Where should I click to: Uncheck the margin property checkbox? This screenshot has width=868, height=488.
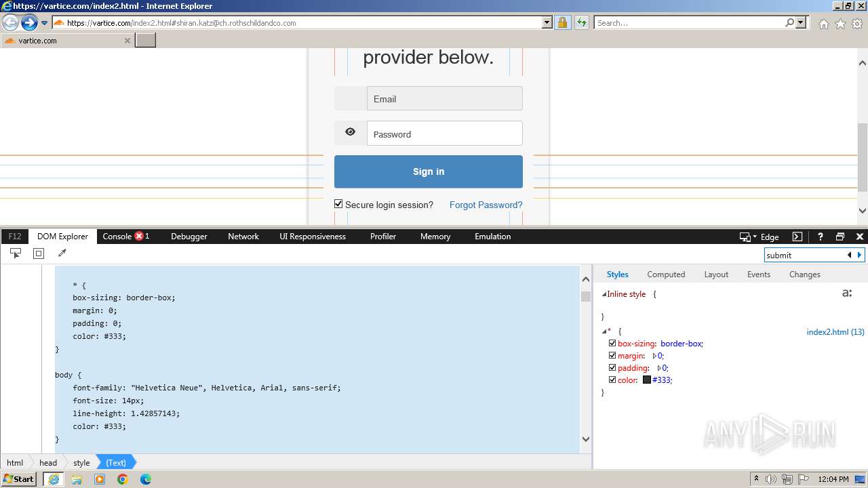pyautogui.click(x=612, y=355)
